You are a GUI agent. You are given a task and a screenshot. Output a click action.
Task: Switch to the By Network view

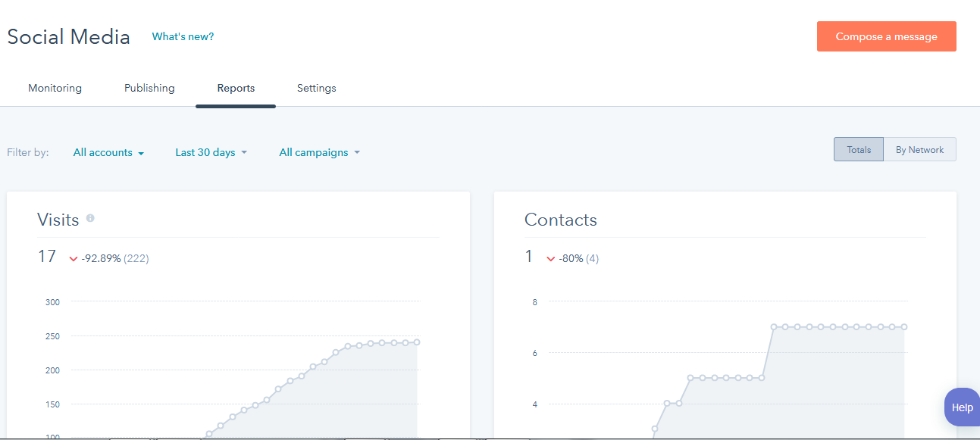pyautogui.click(x=919, y=149)
